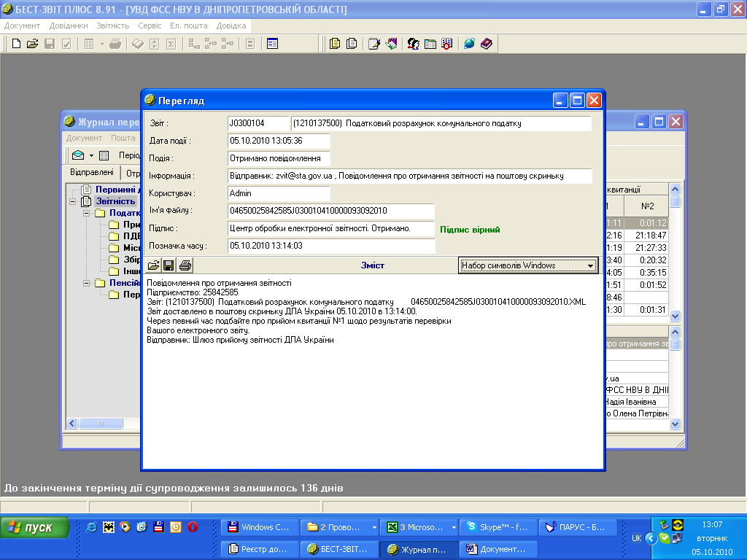The width and height of the screenshot is (747, 560).
Task: Open the purple help book toolbar icon
Action: (486, 44)
